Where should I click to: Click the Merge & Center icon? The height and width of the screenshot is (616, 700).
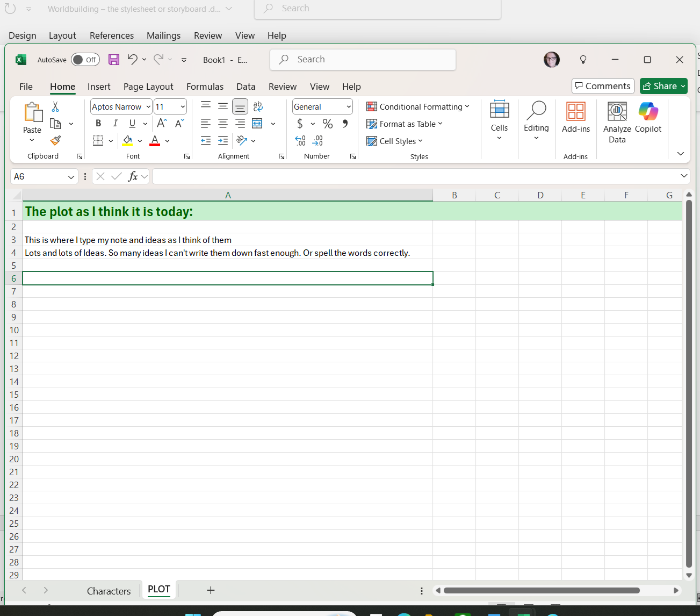point(257,124)
